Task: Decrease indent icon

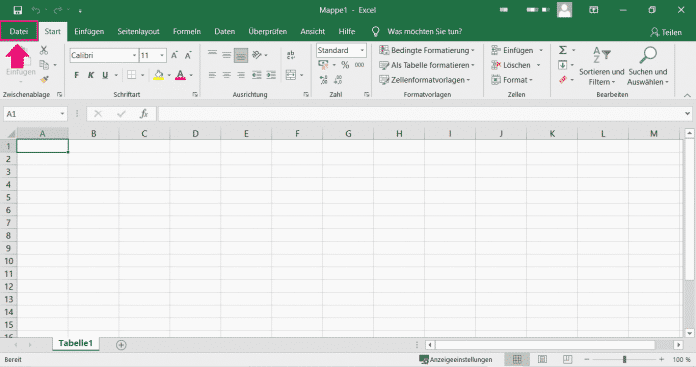Action: coord(257,75)
